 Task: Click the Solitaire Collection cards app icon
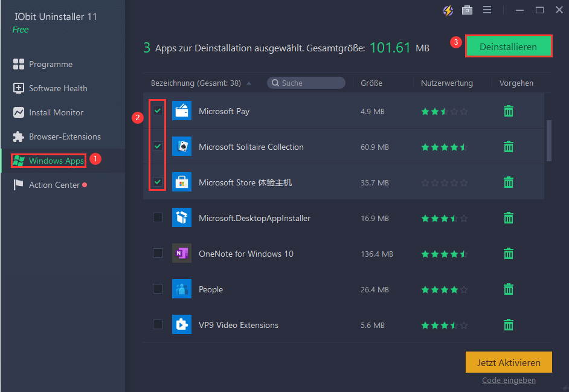tap(181, 146)
